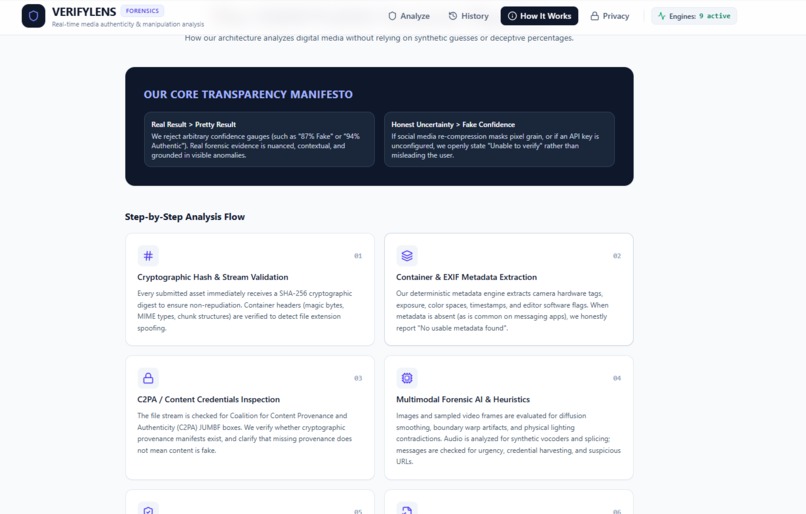Click the 'C2PA / Content Credentials Inspection' heading

209,399
